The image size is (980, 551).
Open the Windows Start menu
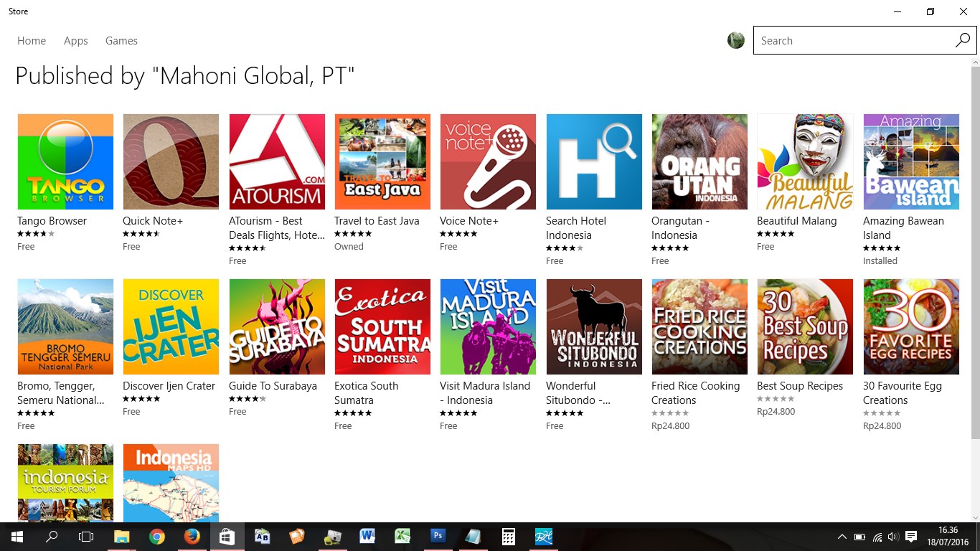pos(17,537)
